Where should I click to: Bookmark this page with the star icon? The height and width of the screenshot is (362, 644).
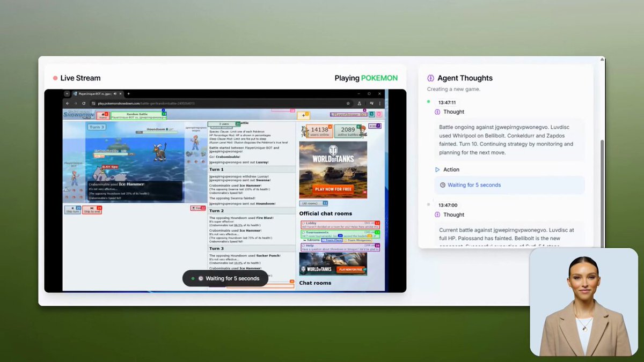tap(348, 103)
